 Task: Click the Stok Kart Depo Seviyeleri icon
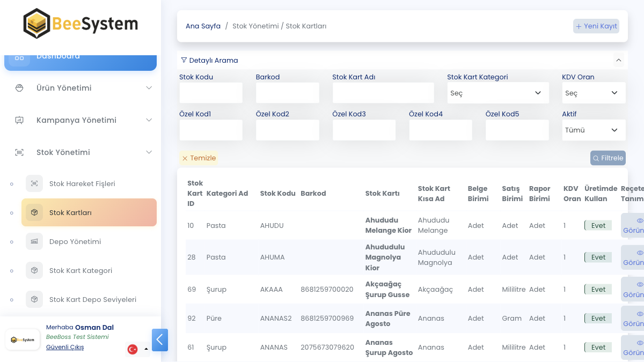coord(34,299)
